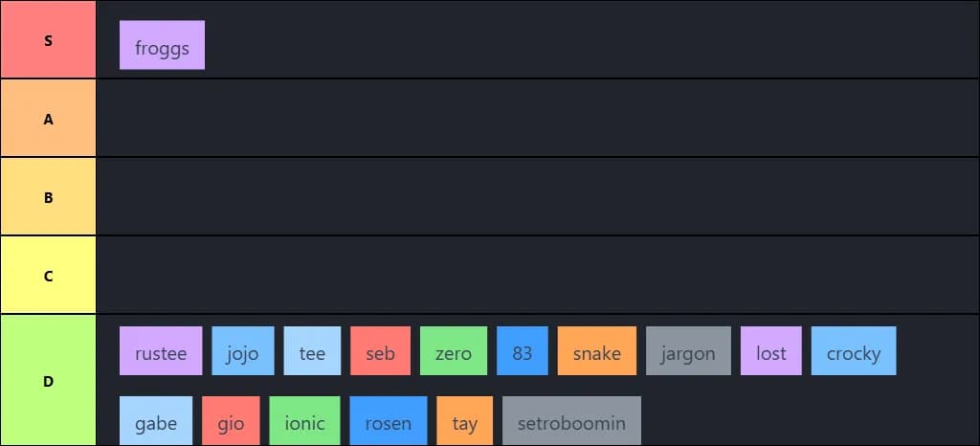Click the S tier label
The image size is (980, 446).
(x=48, y=40)
